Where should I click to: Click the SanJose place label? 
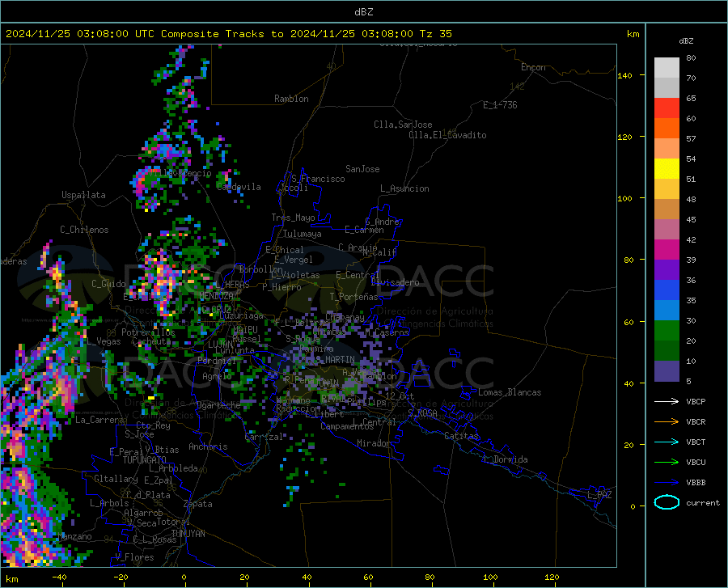pos(362,169)
